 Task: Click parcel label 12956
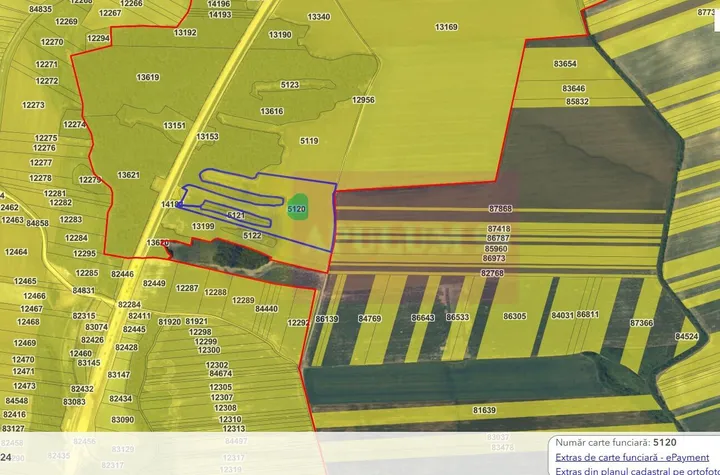tap(363, 100)
